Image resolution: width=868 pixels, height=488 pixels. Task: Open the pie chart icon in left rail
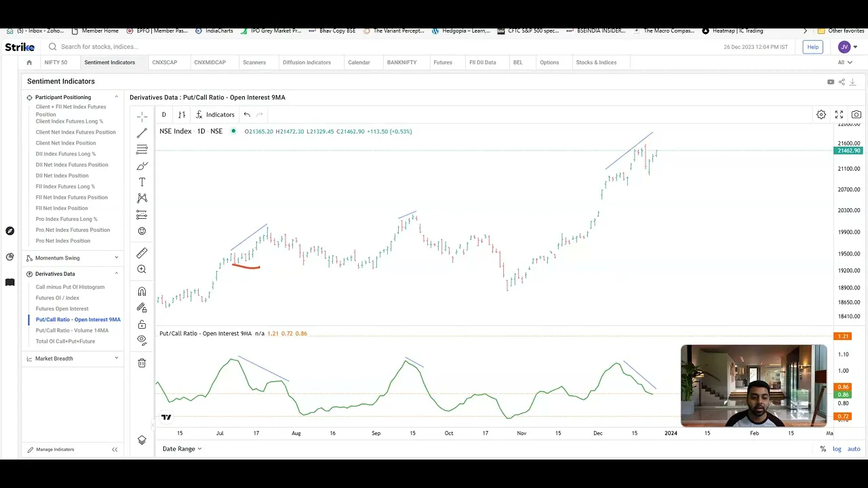(9, 257)
